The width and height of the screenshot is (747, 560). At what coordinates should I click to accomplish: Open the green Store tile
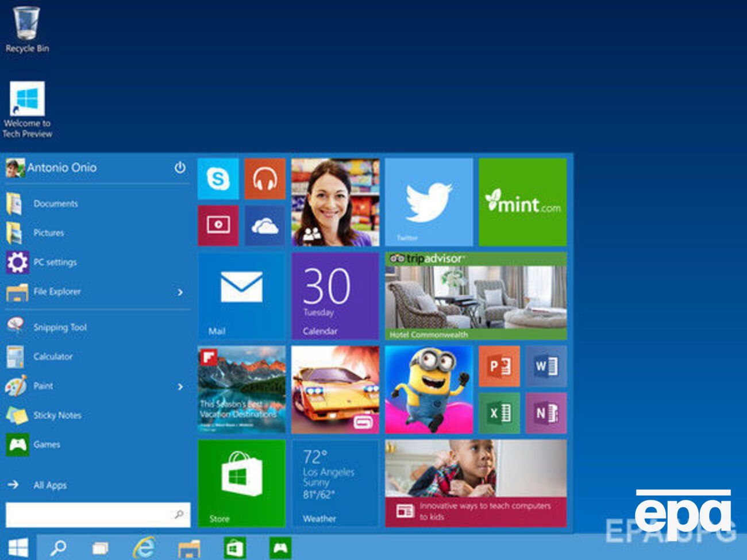[241, 483]
